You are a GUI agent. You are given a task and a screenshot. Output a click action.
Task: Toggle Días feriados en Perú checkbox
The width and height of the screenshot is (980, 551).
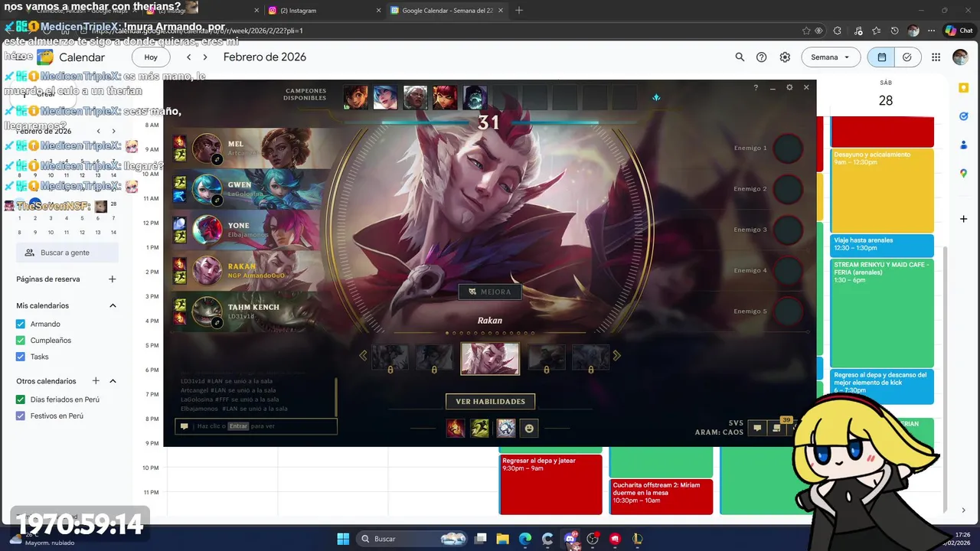pyautogui.click(x=21, y=399)
